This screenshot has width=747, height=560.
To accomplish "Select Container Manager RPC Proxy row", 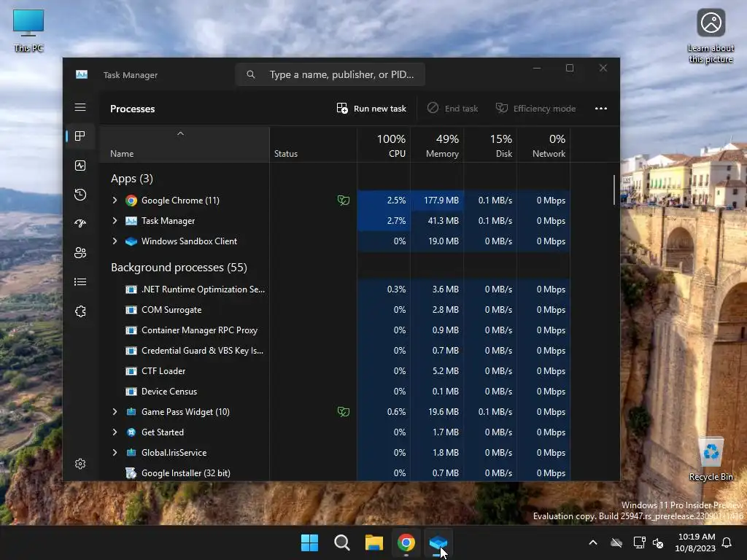I will click(334, 330).
